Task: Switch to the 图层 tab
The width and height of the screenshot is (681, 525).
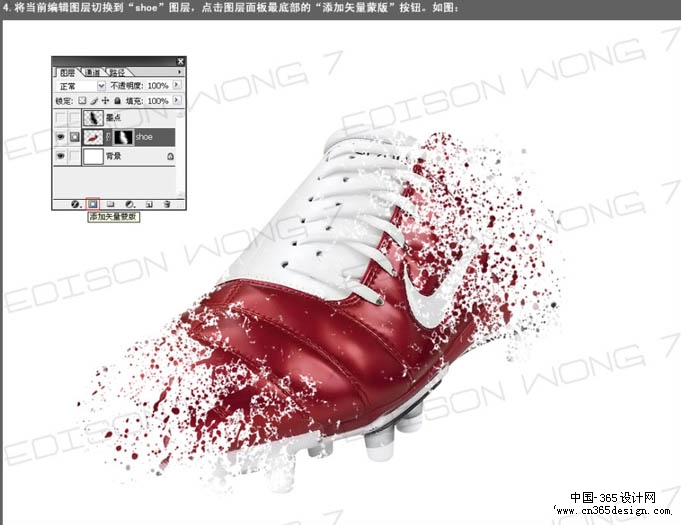Action: pos(67,73)
